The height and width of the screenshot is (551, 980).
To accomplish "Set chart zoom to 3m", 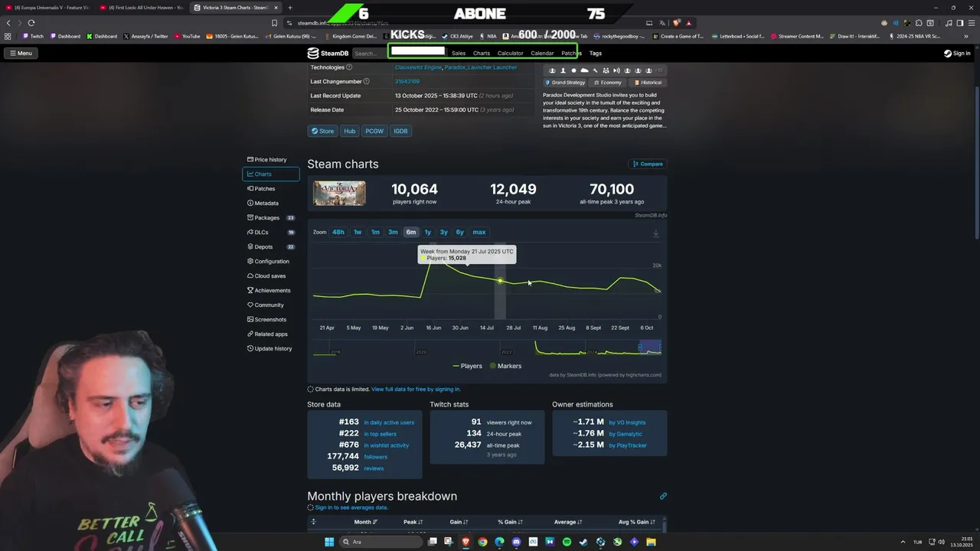I will (393, 232).
